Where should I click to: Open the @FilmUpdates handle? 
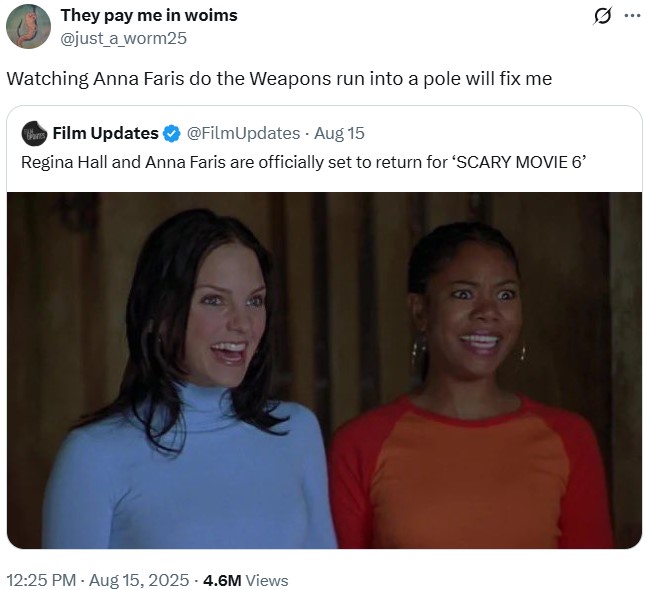(243, 133)
